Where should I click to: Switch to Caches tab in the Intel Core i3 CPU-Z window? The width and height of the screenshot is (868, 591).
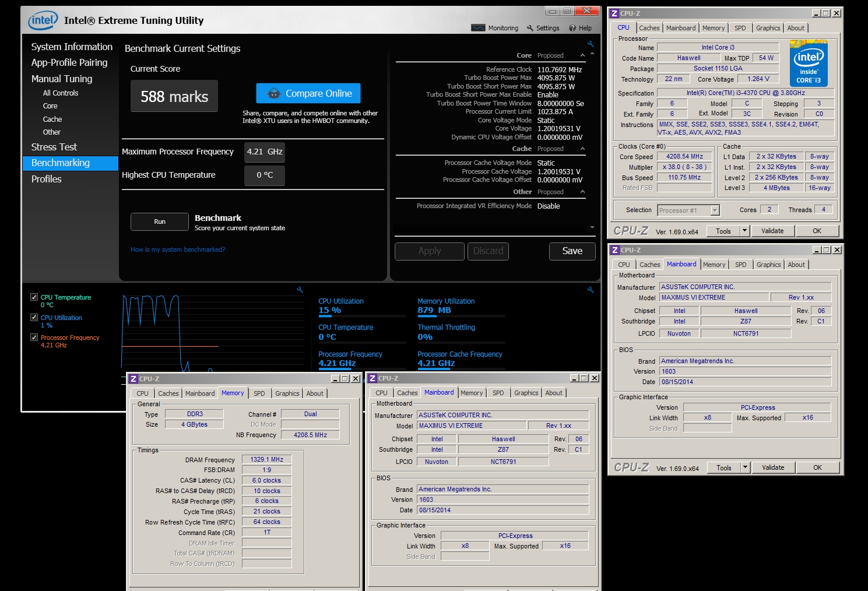pos(649,28)
